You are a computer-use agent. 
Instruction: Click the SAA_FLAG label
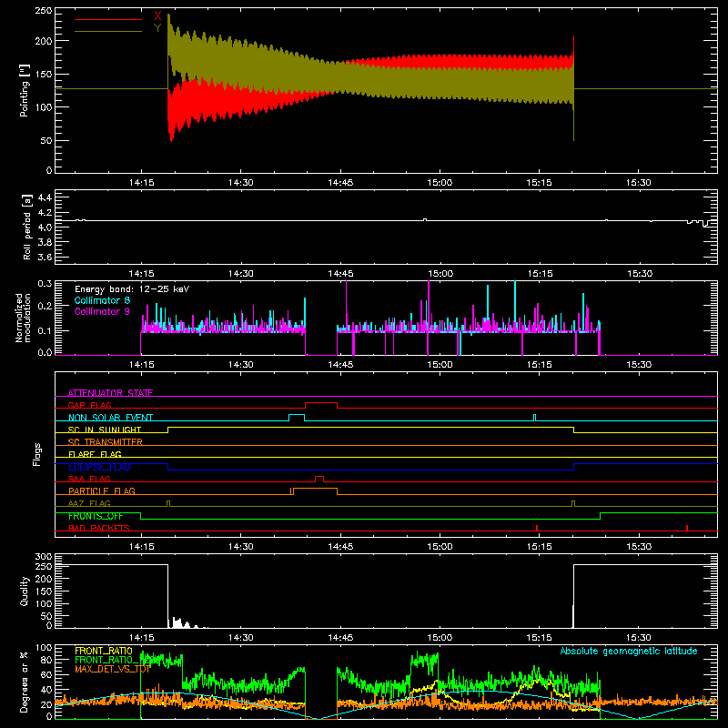tap(89, 479)
